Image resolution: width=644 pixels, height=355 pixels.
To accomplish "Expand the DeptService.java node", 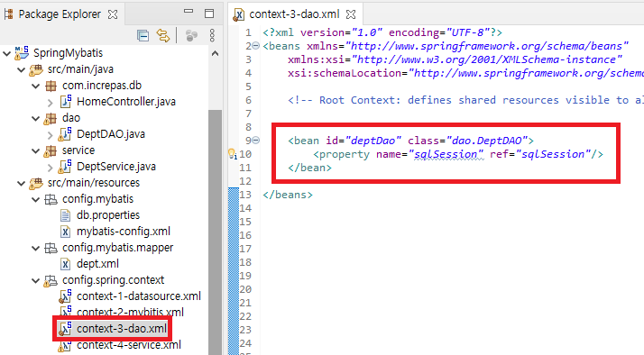I will pos(51,167).
